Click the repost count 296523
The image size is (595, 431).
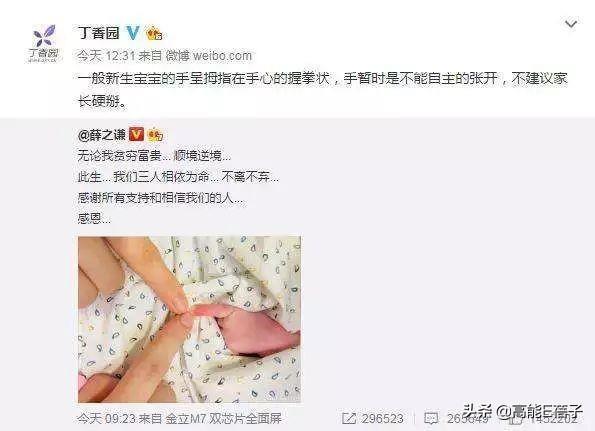point(382,418)
